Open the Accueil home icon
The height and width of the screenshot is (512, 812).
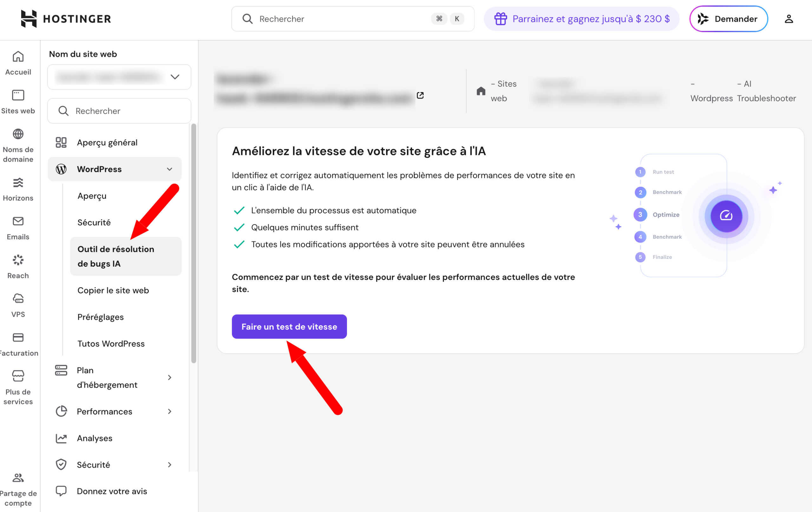coord(18,57)
